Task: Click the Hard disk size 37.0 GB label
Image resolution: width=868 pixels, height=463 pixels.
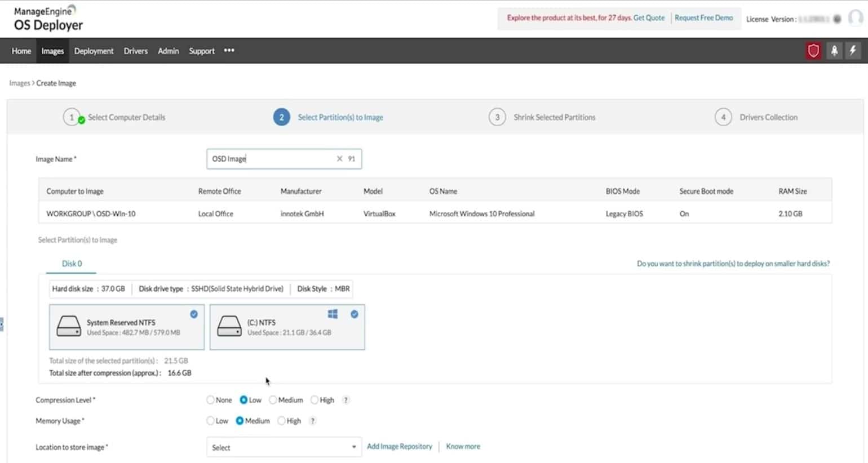Action: click(88, 288)
